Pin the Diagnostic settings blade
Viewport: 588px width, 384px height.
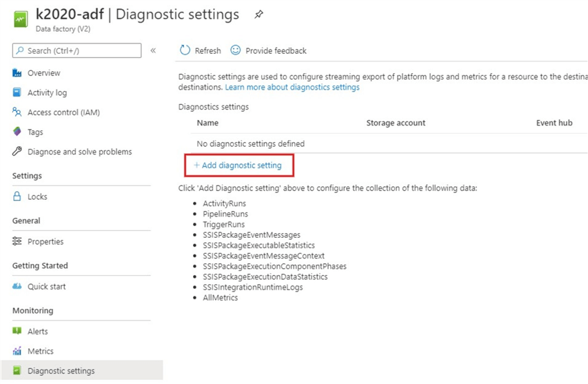coord(258,15)
